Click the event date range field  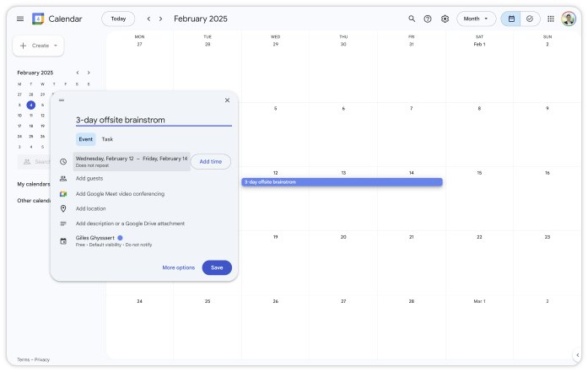pos(132,162)
